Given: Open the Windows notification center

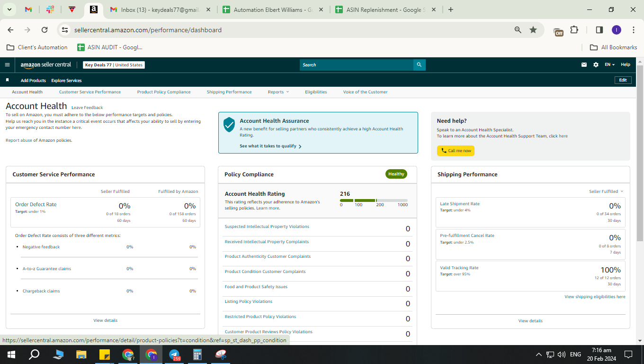Looking at the screenshot, I should [x=628, y=355].
